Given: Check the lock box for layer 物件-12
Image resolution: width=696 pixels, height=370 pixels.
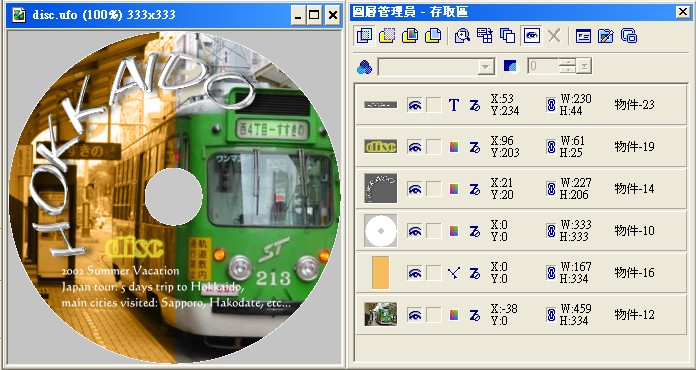Looking at the screenshot, I should point(434,315).
